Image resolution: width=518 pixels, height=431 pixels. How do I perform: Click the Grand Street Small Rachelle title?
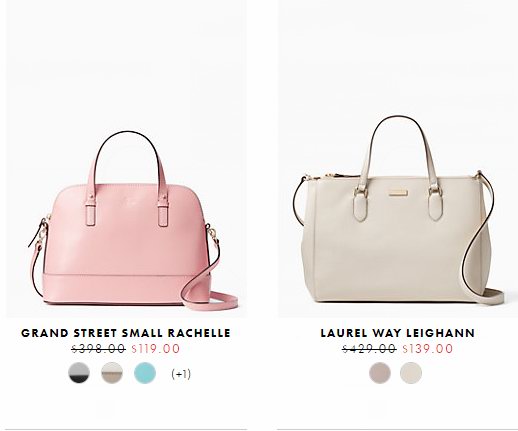(x=126, y=333)
